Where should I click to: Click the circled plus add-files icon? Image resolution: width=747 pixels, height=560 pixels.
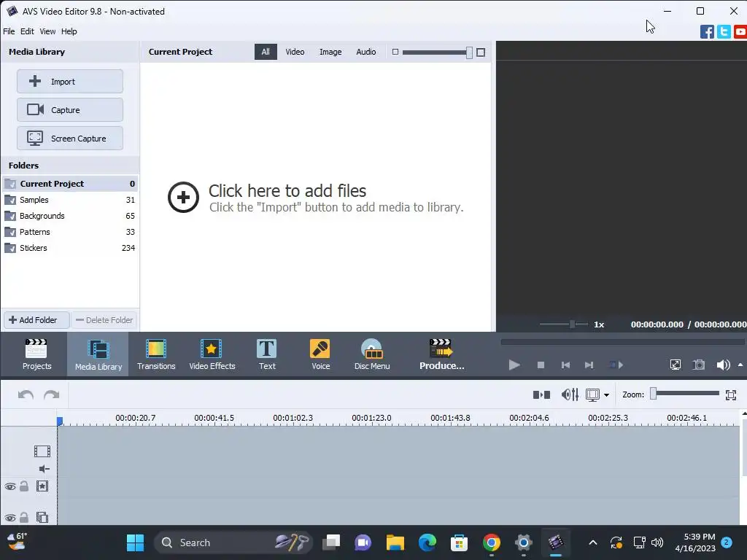[x=183, y=197]
